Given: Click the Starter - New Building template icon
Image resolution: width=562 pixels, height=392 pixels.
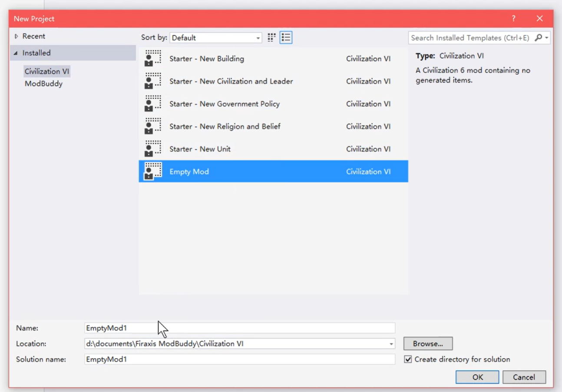Looking at the screenshot, I should [x=153, y=59].
